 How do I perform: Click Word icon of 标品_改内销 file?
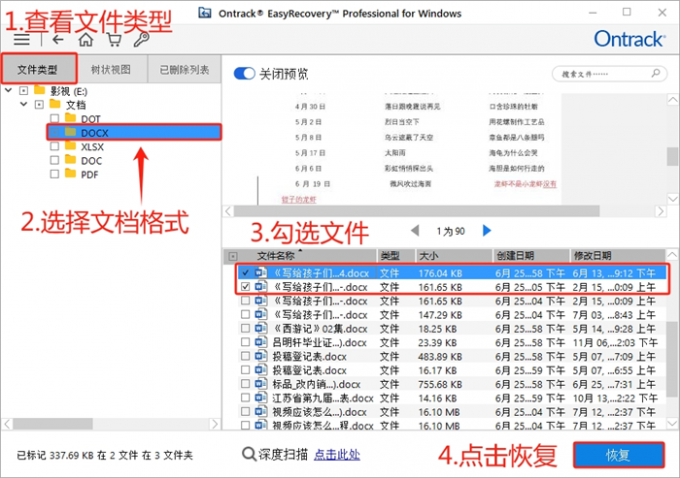pos(261,384)
